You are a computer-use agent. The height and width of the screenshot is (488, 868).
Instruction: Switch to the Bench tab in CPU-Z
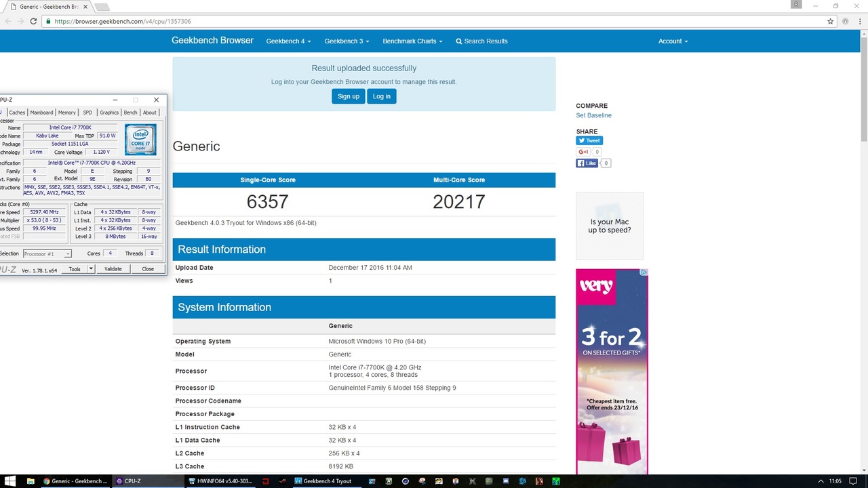tap(130, 113)
